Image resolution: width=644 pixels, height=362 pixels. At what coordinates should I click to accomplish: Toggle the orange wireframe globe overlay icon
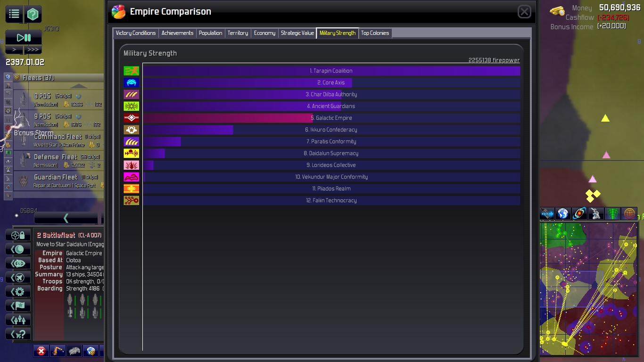coord(629,214)
